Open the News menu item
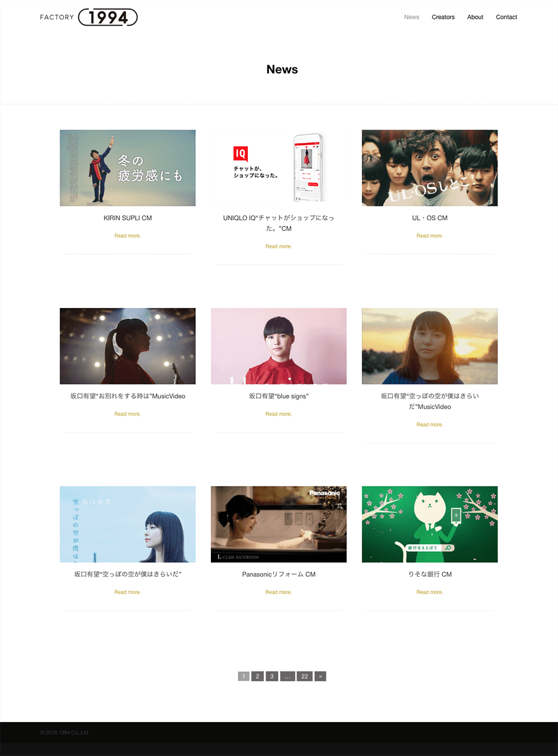The image size is (558, 756). pyautogui.click(x=412, y=17)
